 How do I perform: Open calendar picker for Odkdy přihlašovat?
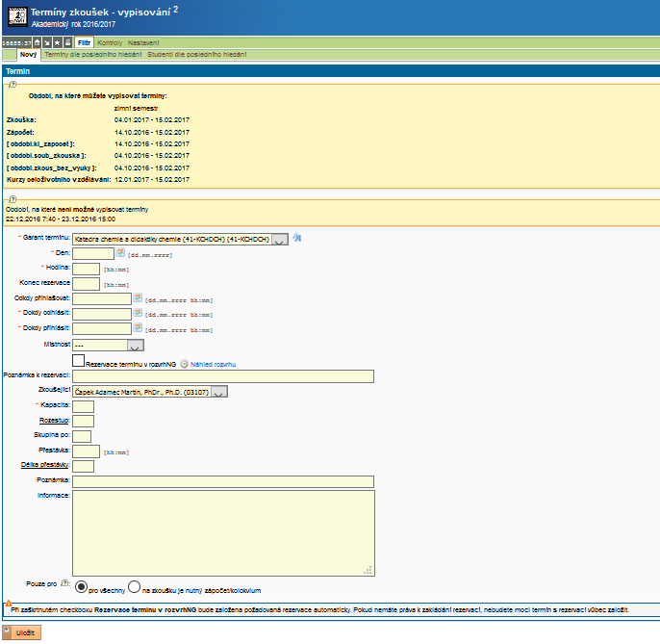click(138, 298)
